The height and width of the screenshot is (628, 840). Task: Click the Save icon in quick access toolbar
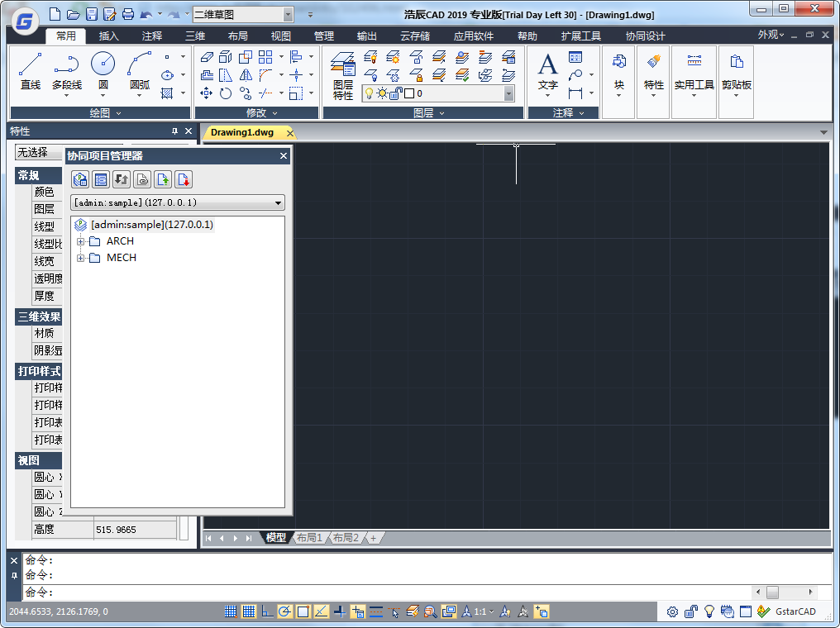click(92, 14)
